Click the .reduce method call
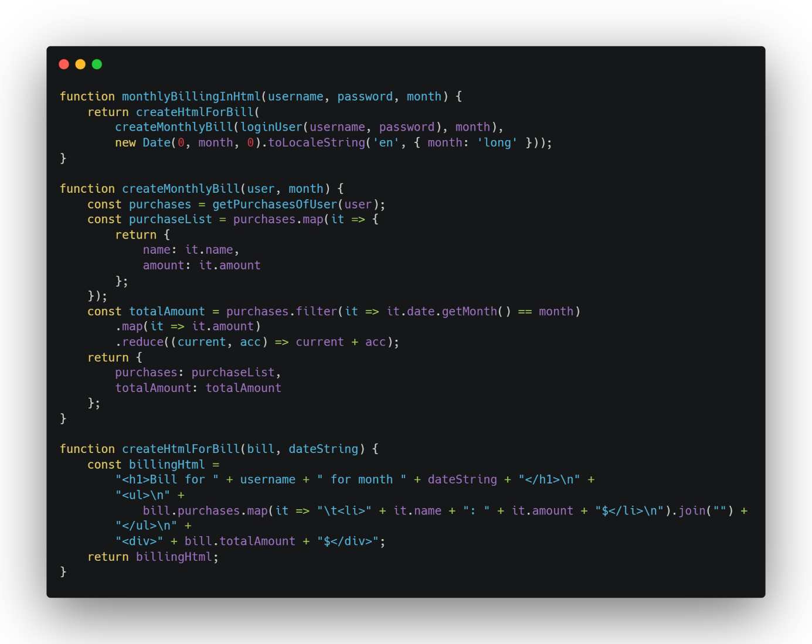Viewport: 812px width, 644px height. pos(140,342)
